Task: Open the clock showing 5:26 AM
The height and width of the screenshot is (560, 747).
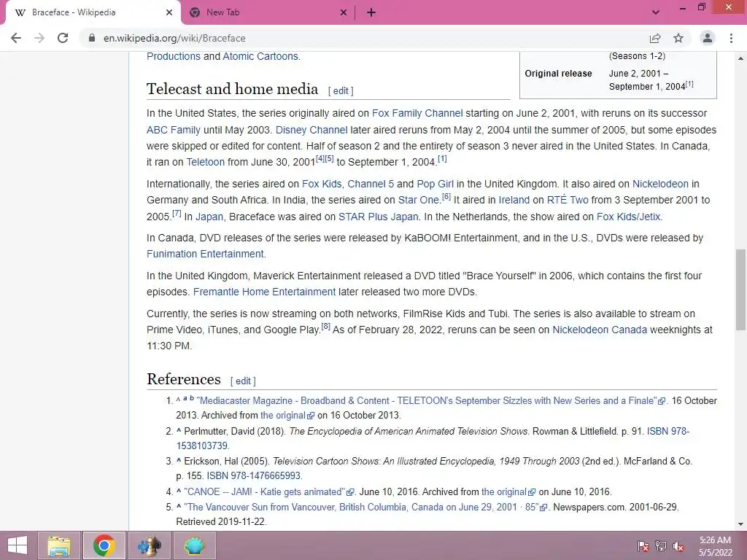Action: [x=716, y=546]
